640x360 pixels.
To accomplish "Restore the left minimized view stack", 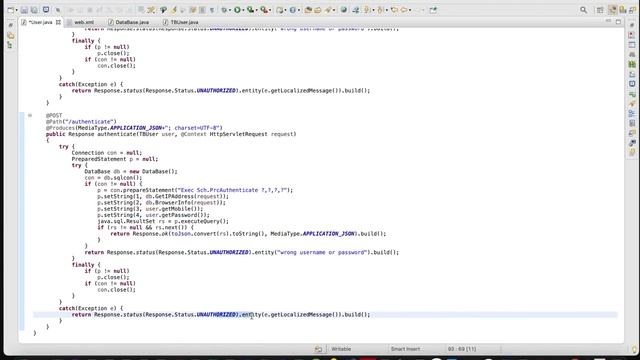I will pos(11,25).
